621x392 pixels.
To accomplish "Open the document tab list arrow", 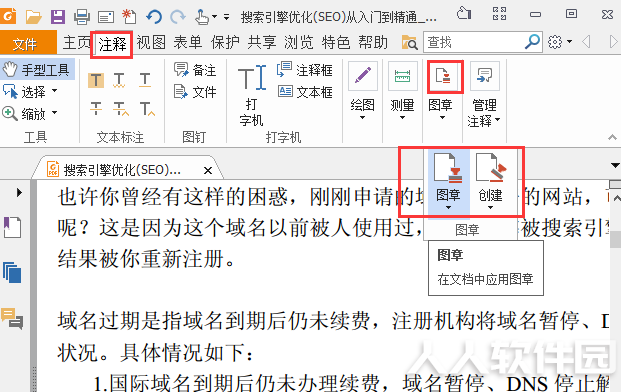I will 615,165.
